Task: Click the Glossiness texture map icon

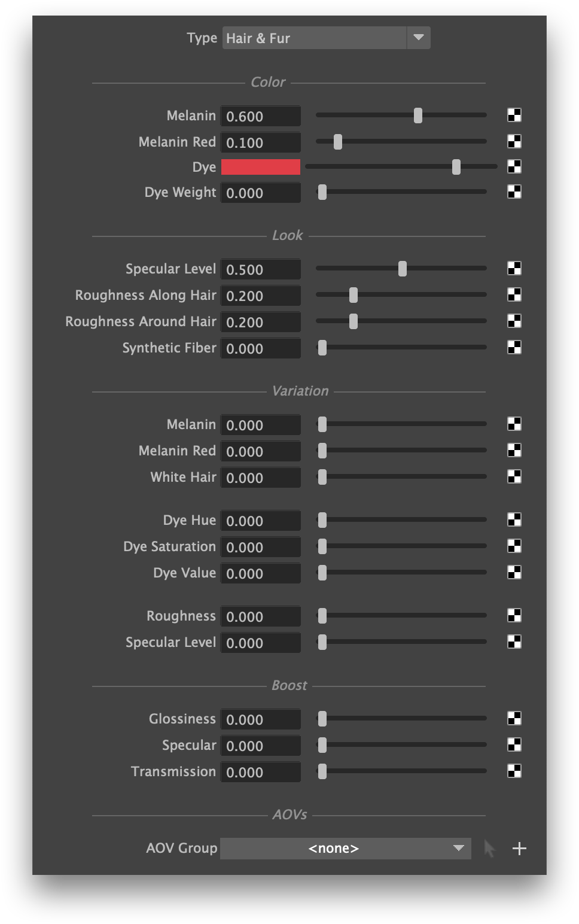Action: [x=514, y=719]
